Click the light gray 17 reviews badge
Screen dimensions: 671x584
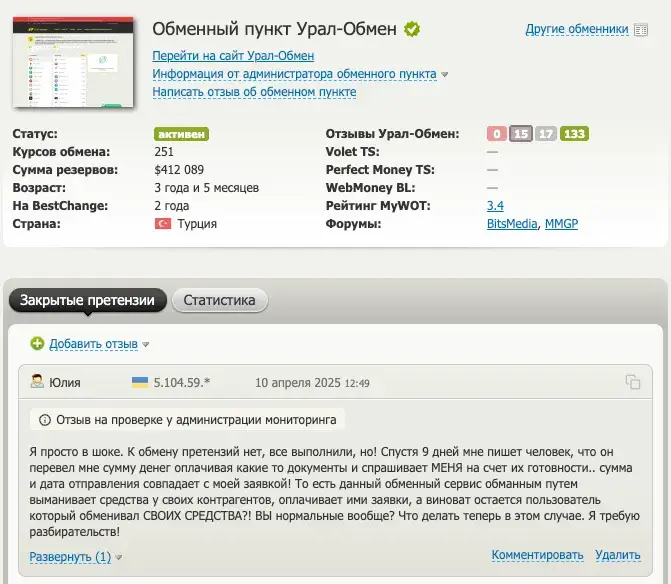(x=546, y=134)
